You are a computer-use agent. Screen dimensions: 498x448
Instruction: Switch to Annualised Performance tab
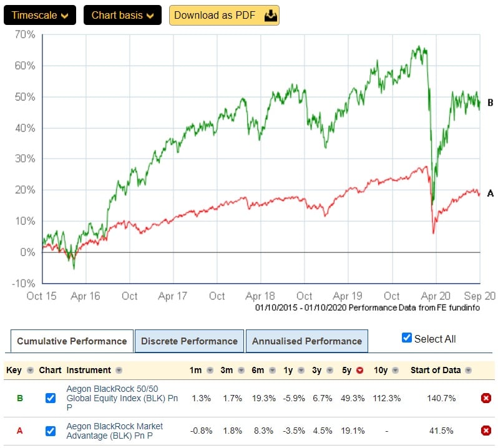307,341
